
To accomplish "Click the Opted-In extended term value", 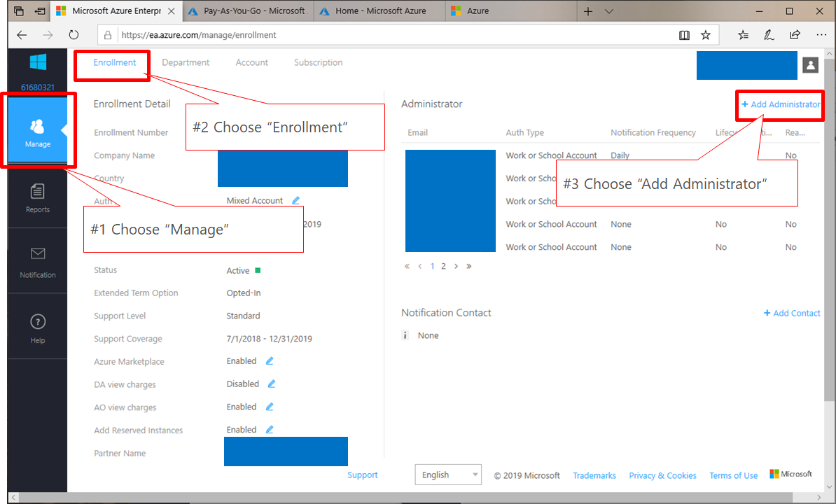I will point(244,293).
